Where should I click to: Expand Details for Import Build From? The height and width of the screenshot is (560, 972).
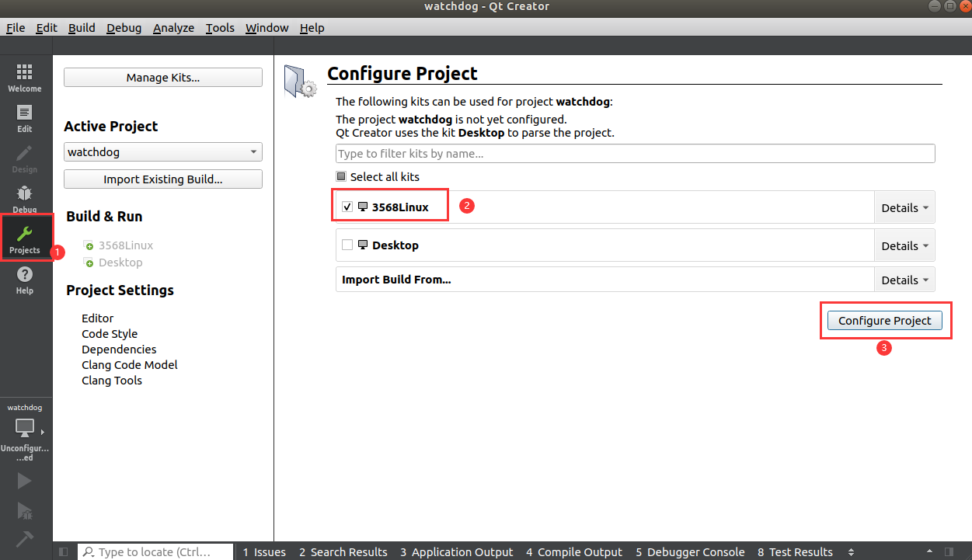point(904,280)
